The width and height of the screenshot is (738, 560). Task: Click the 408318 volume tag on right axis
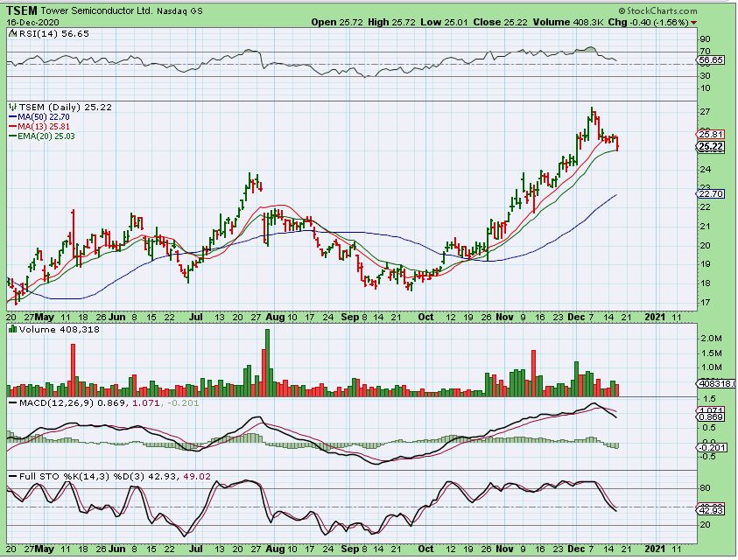click(x=716, y=384)
